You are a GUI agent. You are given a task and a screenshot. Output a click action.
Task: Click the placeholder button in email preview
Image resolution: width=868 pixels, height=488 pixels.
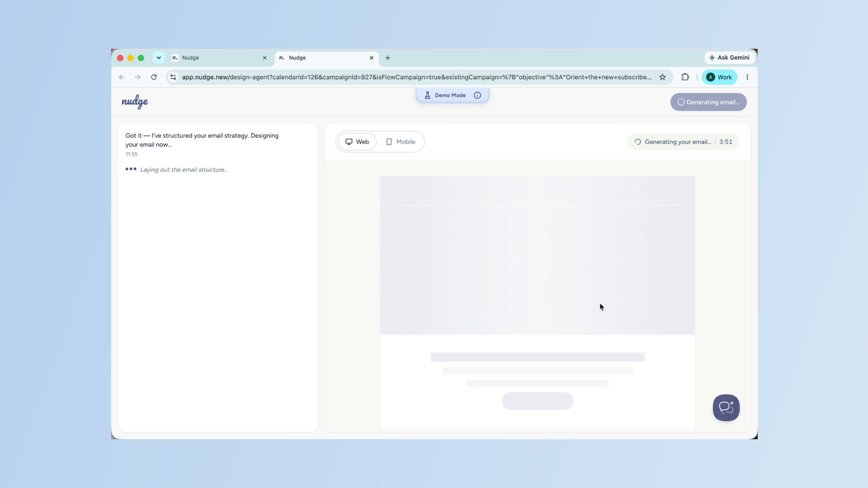point(538,401)
